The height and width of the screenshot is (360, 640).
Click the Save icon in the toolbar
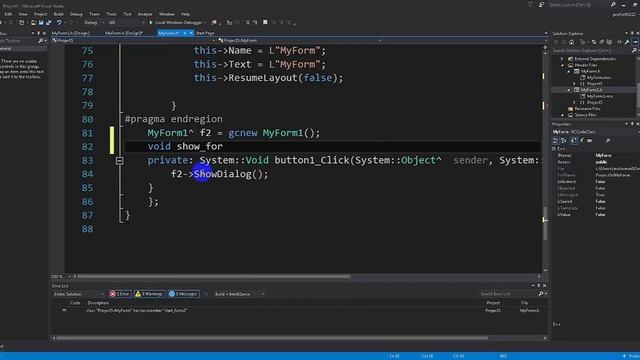pos(41,22)
